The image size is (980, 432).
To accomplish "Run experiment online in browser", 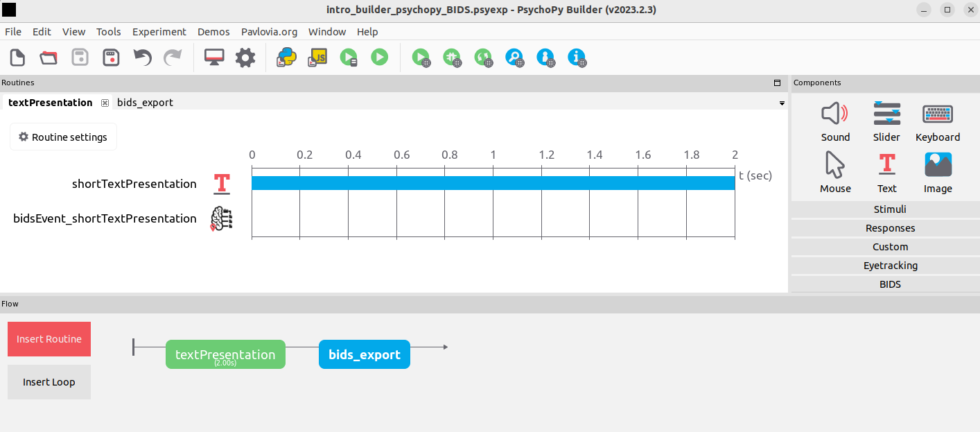I will pyautogui.click(x=421, y=58).
